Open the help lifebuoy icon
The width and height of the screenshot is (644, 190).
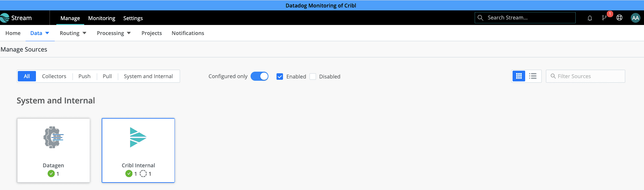point(619,18)
